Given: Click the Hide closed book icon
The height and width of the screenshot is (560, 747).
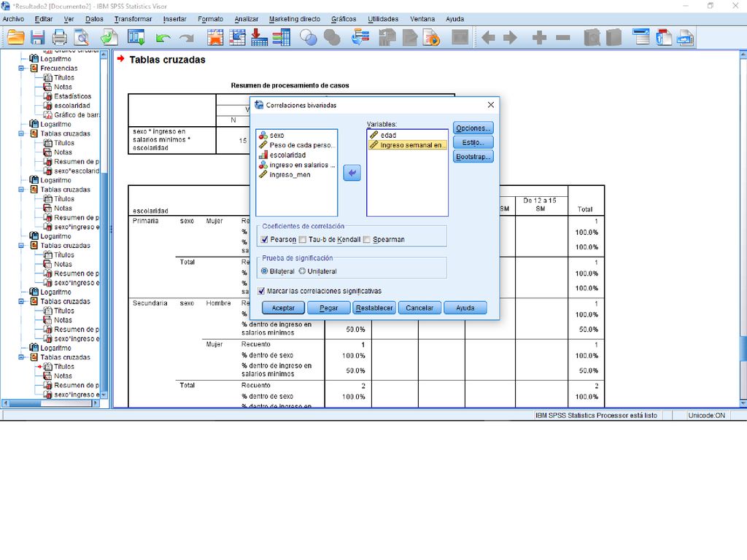Looking at the screenshot, I should click(614, 38).
